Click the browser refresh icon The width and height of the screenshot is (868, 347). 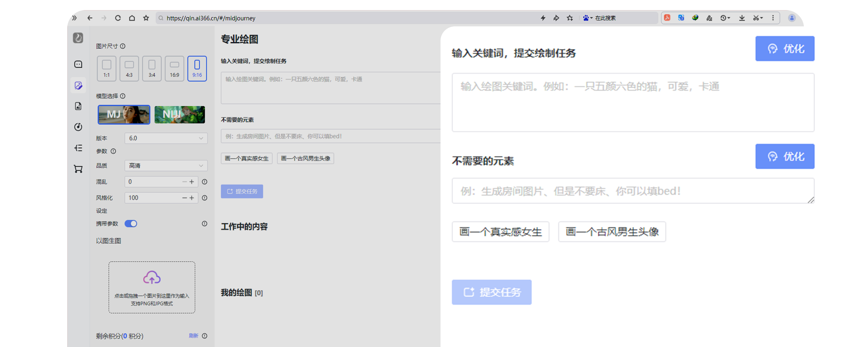(118, 18)
